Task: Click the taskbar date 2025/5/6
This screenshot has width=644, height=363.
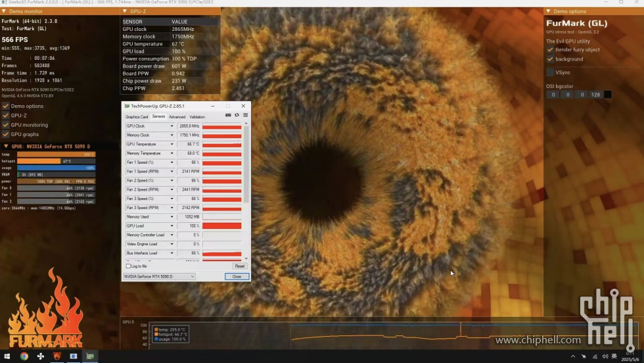Action: click(630, 359)
